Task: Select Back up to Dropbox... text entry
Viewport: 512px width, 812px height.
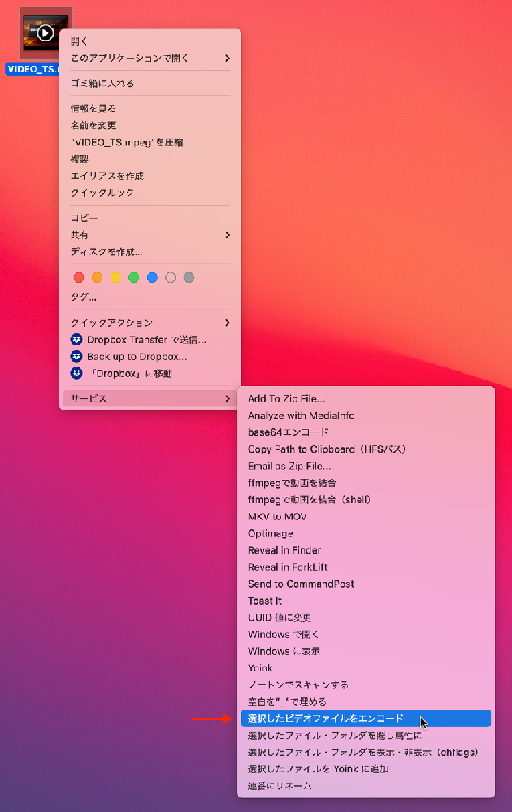Action: point(137,356)
